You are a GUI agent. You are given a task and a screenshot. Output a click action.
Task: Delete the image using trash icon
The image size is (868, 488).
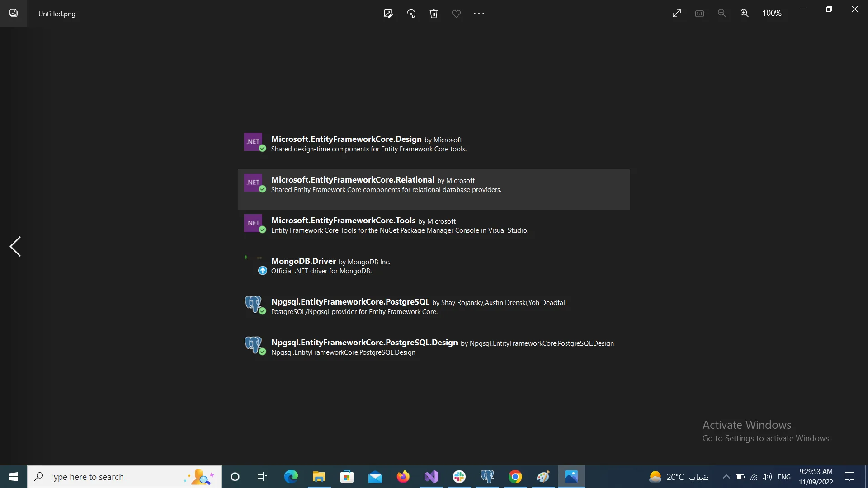(x=434, y=14)
